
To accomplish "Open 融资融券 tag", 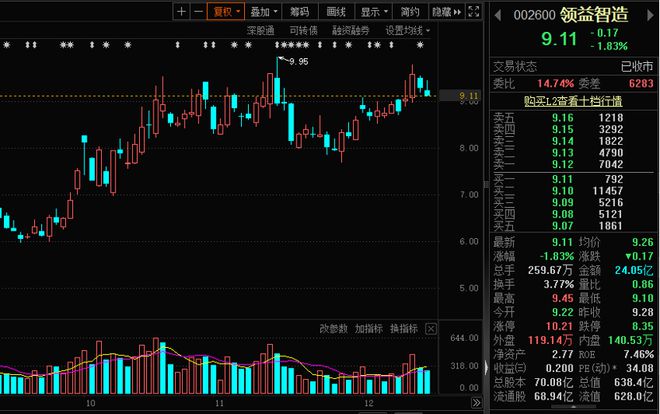I will [351, 30].
